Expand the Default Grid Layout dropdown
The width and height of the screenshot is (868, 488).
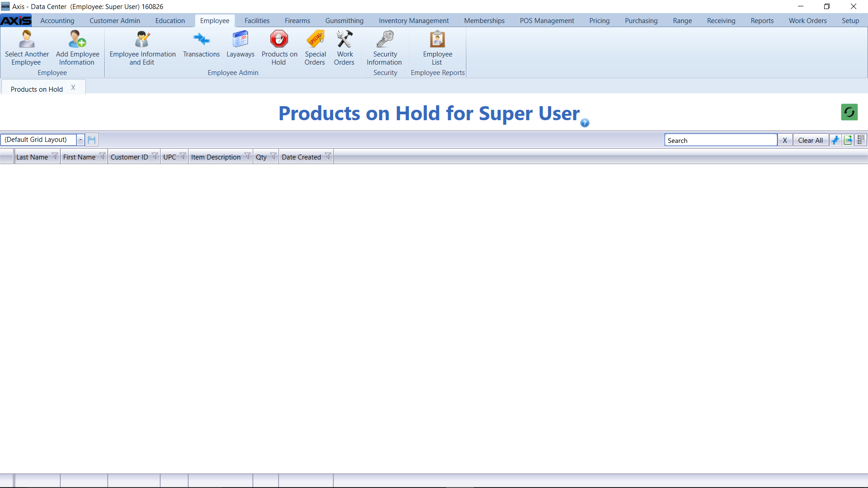80,140
